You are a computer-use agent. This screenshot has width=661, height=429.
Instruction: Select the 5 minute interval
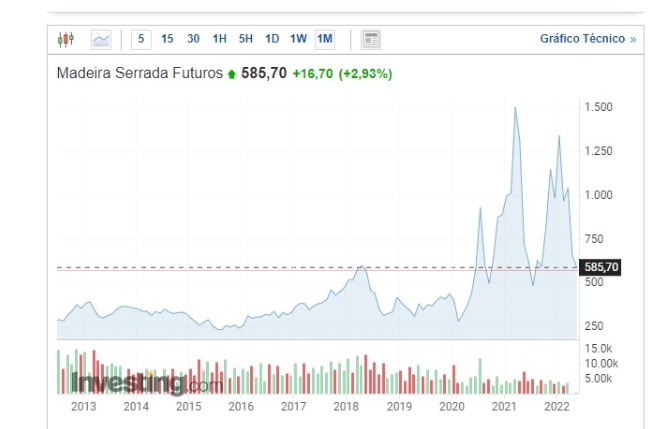point(141,39)
